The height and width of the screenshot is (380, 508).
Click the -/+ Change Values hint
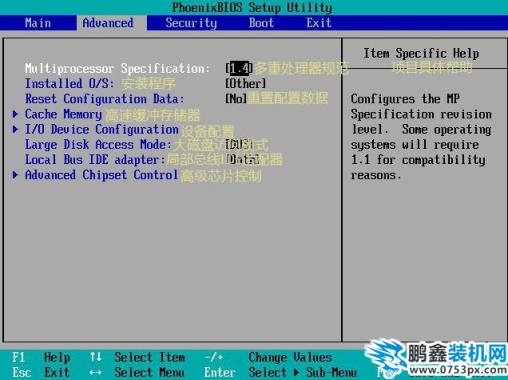click(268, 357)
